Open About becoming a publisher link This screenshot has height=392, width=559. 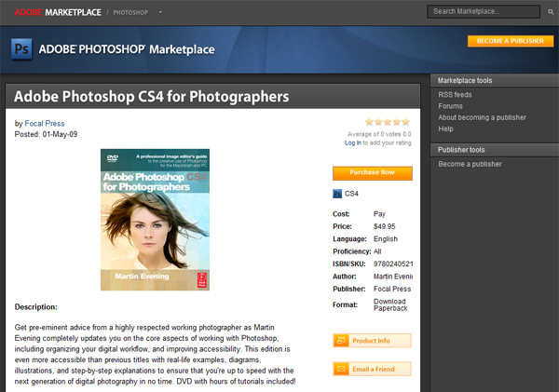[x=482, y=117]
